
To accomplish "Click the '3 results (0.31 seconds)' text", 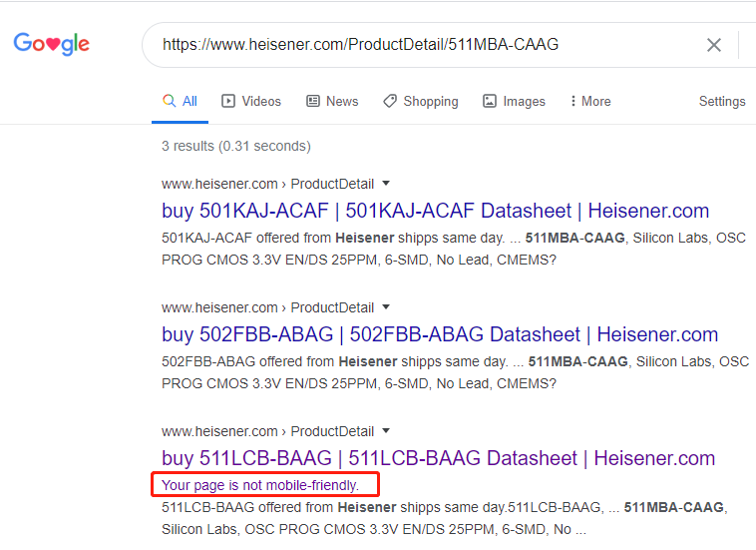I will [236, 146].
